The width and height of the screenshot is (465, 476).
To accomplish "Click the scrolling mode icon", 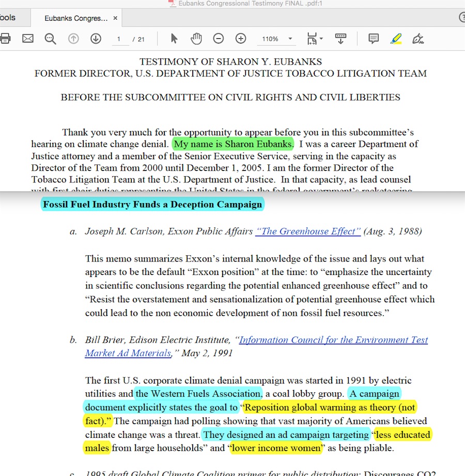I will coord(340,39).
